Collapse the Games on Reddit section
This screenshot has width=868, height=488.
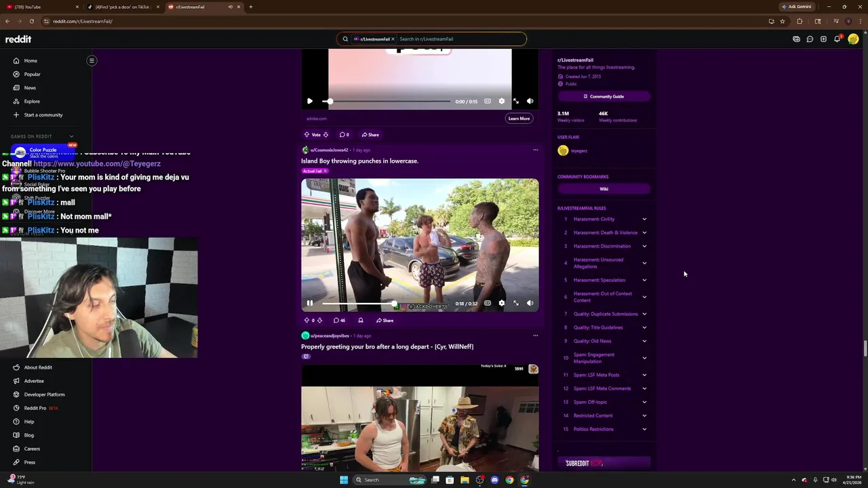[x=71, y=136]
